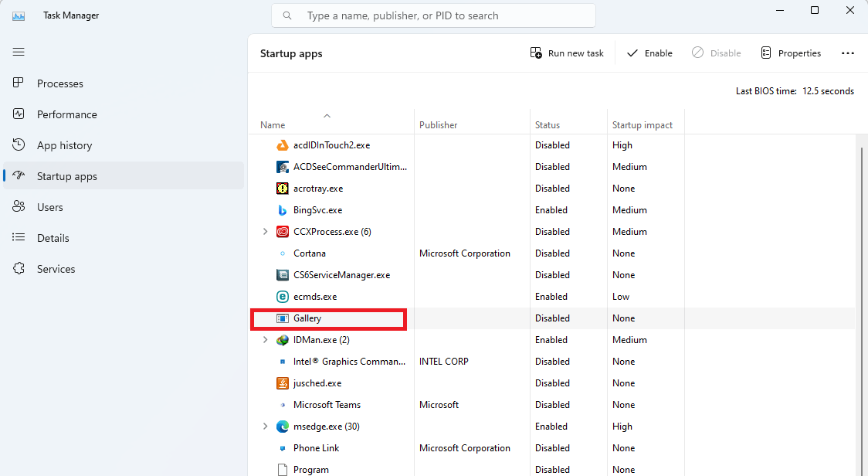Switch to the Processes page
The width and height of the screenshot is (868, 476).
pyautogui.click(x=124, y=83)
